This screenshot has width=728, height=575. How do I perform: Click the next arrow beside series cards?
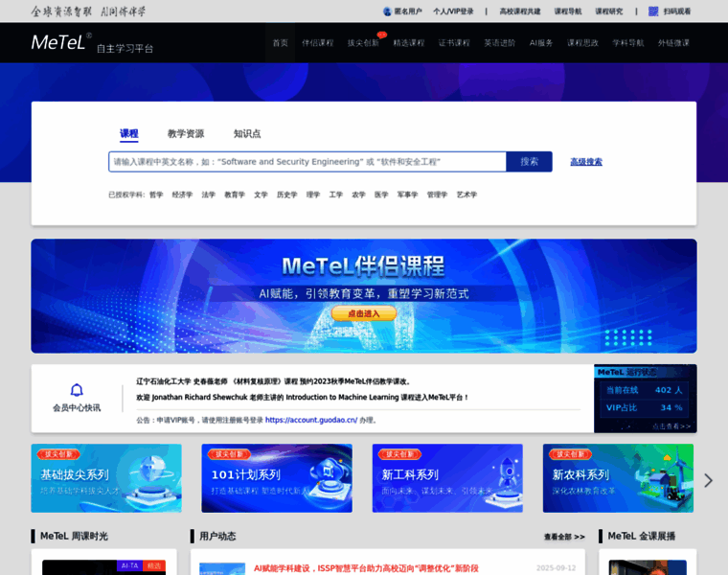(708, 480)
